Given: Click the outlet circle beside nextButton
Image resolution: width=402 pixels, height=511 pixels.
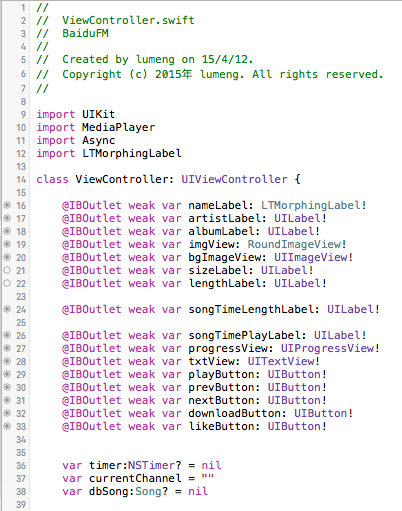Looking at the screenshot, I should [x=7, y=400].
